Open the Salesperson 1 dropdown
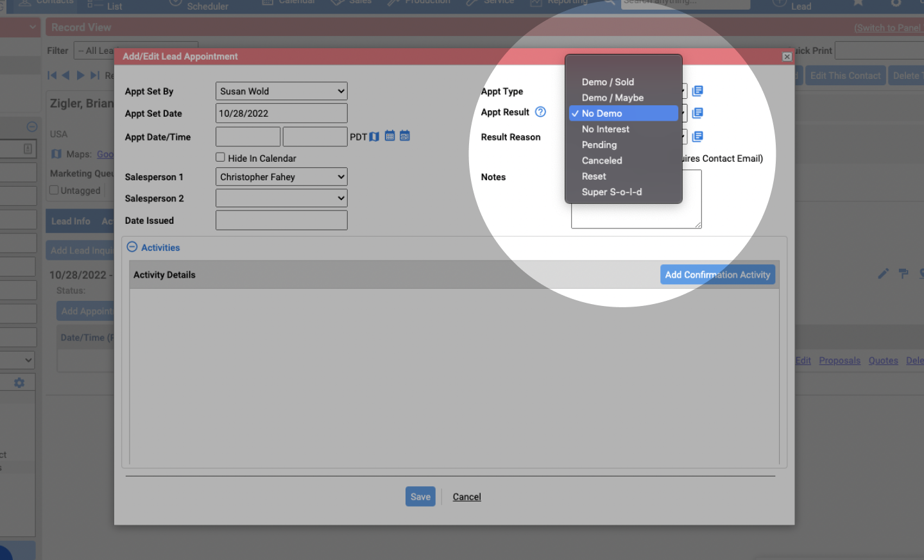924x560 pixels. (281, 177)
